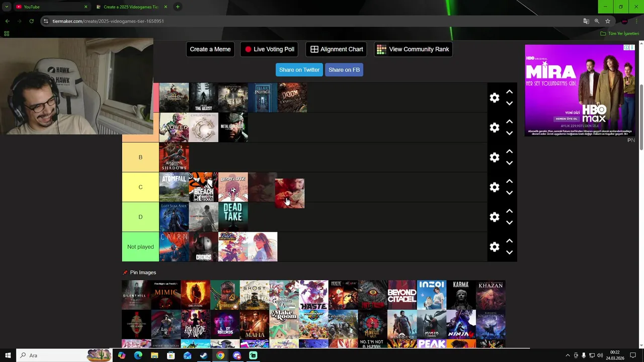Pick the Silent Hill f image from pool
The height and width of the screenshot is (362, 644).
tap(136, 295)
